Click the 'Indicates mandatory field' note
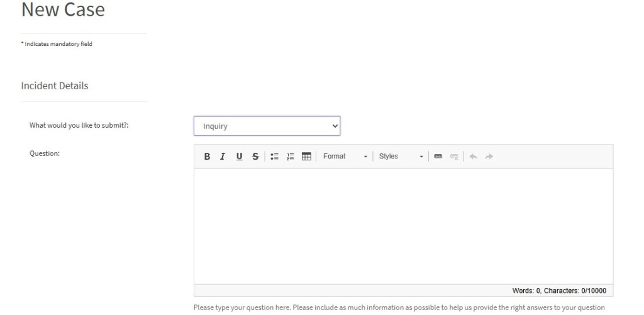Image resolution: width=644 pixels, height=315 pixels. coord(57,44)
